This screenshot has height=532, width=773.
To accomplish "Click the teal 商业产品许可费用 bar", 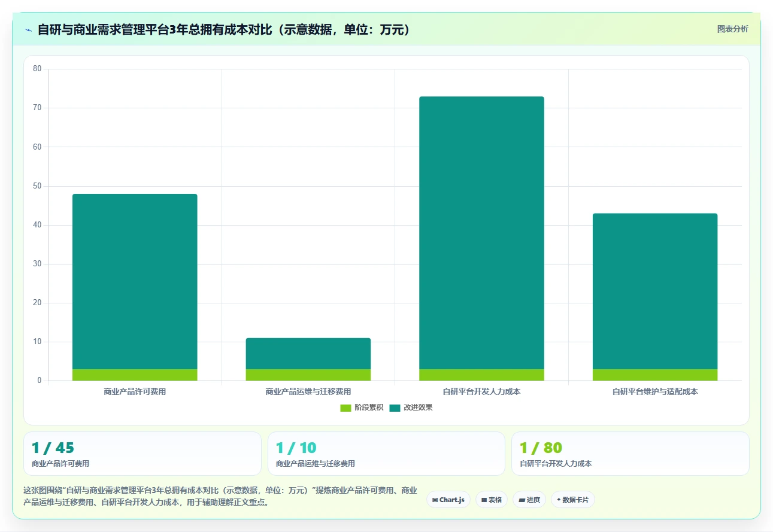I will coord(135,281).
